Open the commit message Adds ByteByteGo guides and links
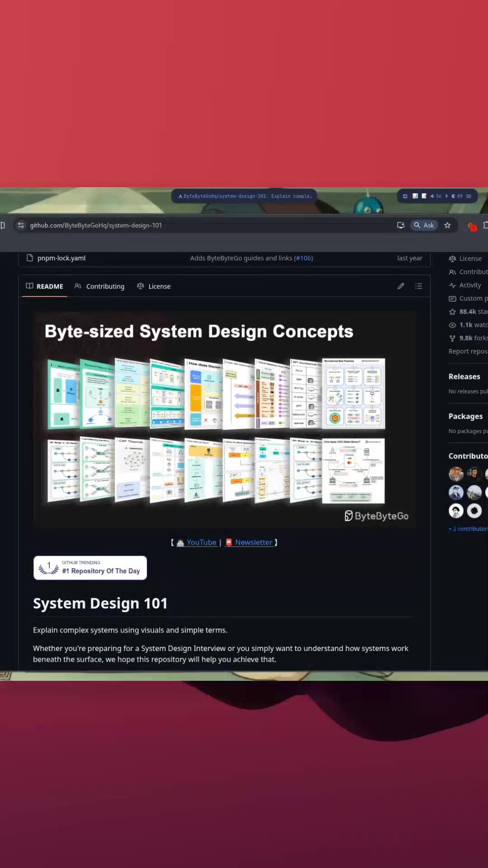488x868 pixels. [x=241, y=258]
